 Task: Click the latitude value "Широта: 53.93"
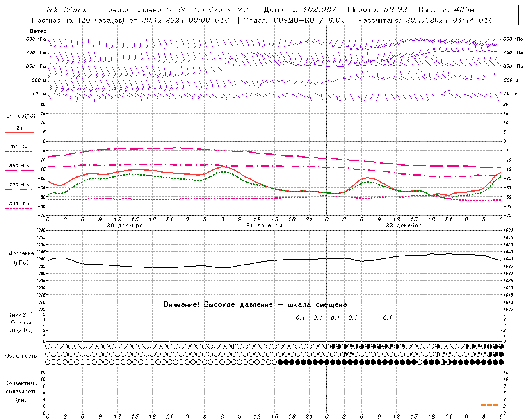pyautogui.click(x=377, y=10)
